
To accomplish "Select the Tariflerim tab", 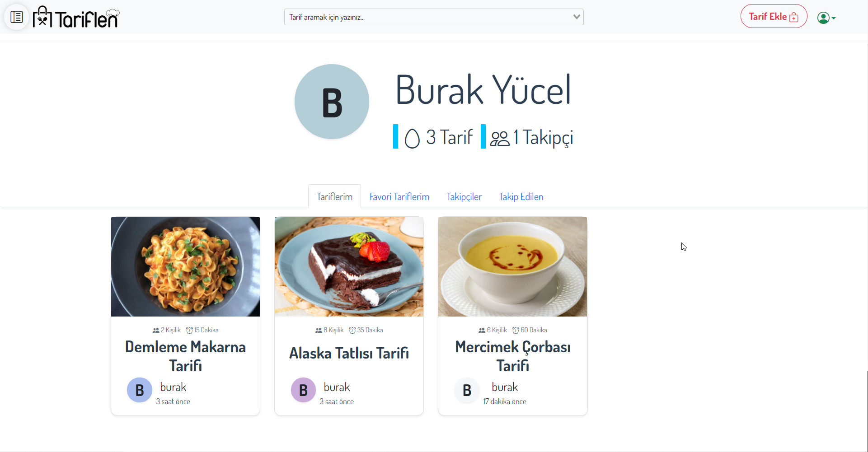I will (x=334, y=197).
